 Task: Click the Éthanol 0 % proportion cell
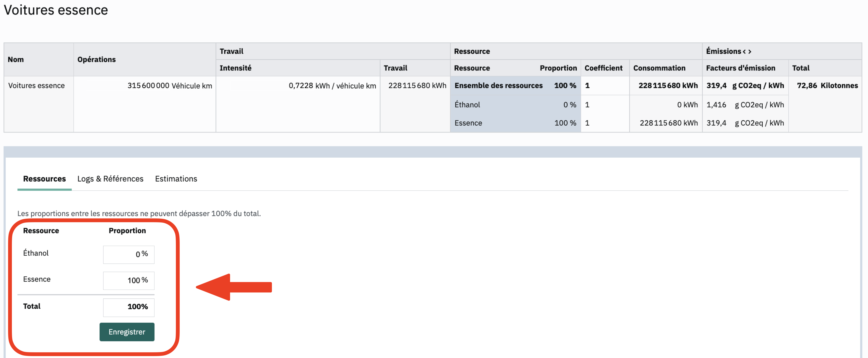pos(569,105)
